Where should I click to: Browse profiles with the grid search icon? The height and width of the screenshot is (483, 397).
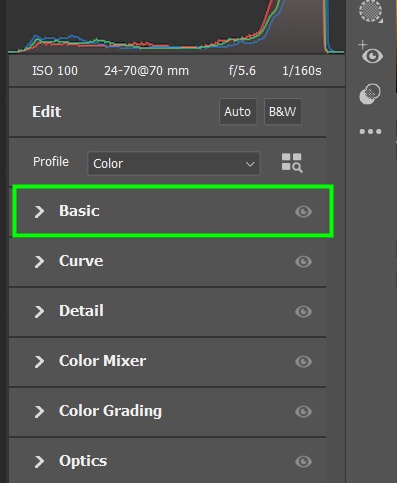tap(292, 163)
